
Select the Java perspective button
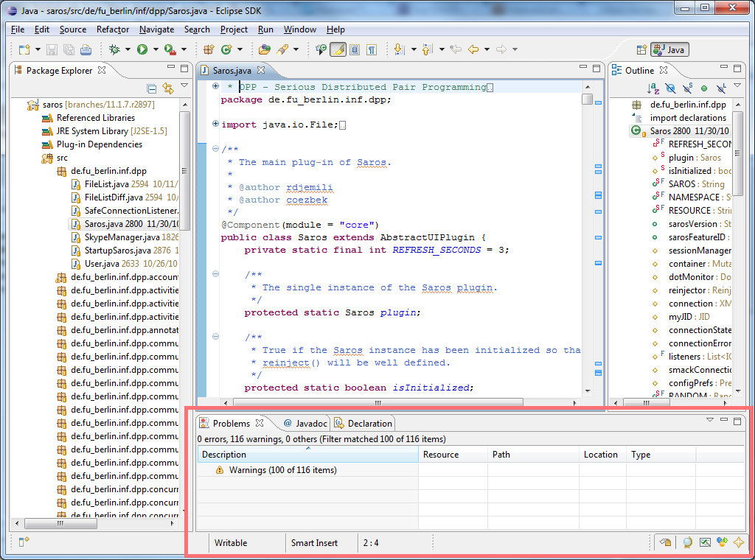pos(669,49)
